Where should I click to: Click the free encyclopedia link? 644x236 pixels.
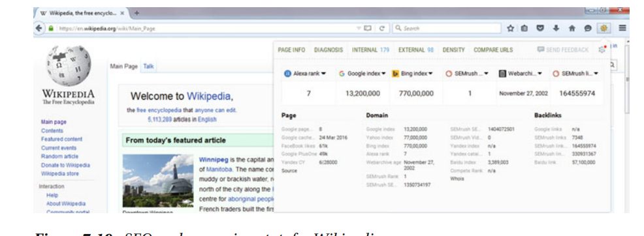[x=159, y=111]
